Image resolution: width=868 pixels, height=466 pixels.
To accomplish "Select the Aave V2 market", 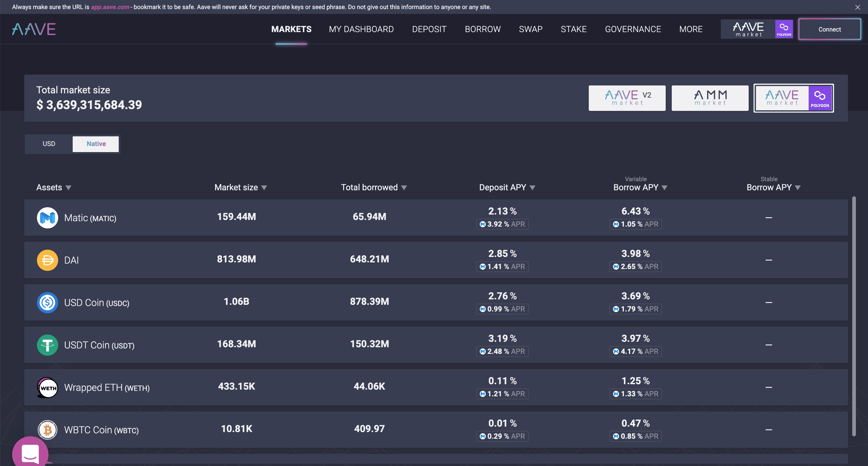I will click(x=627, y=98).
